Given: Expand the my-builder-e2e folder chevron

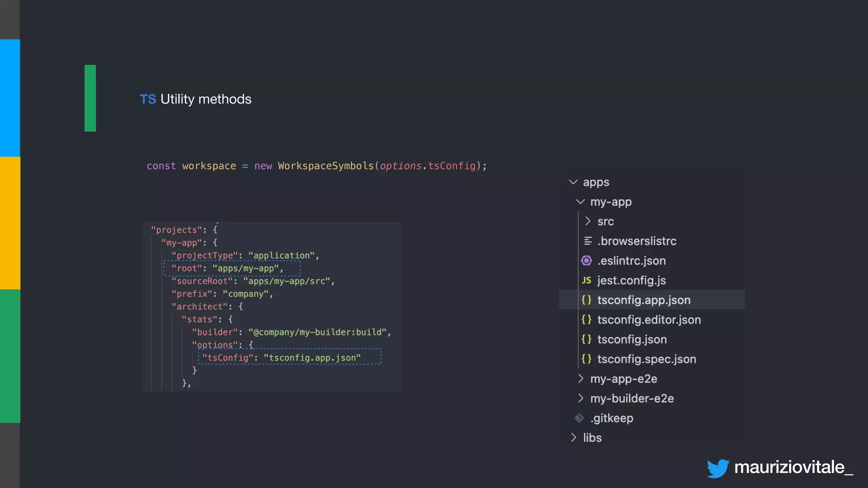Looking at the screenshot, I should tap(581, 398).
